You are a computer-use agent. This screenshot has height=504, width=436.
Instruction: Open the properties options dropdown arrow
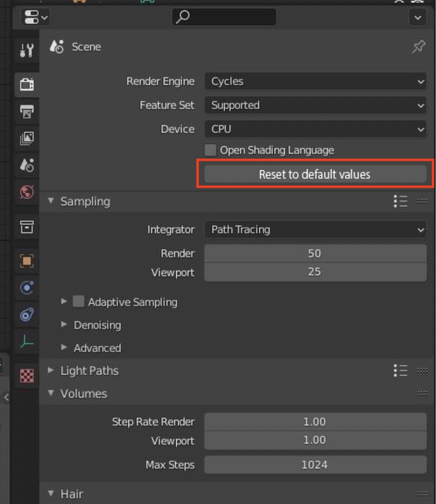pos(418,17)
